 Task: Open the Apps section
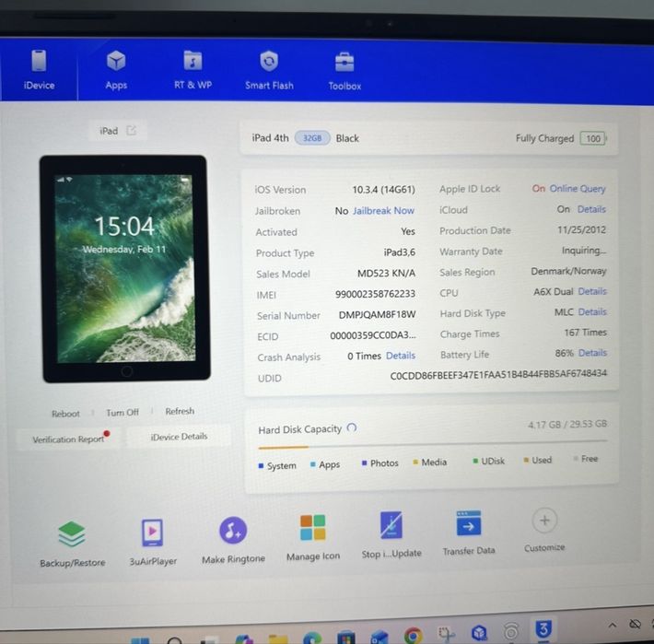(116, 70)
